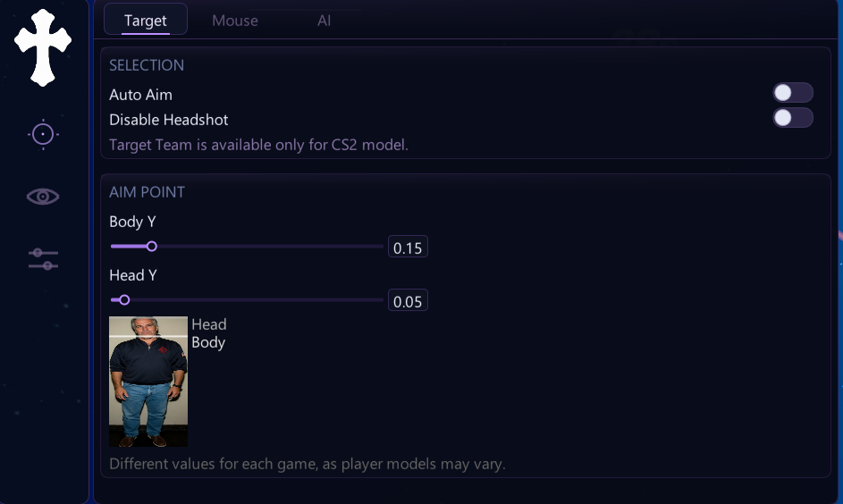Click the Head Y value field 0.05
843x504 pixels.
pos(408,300)
